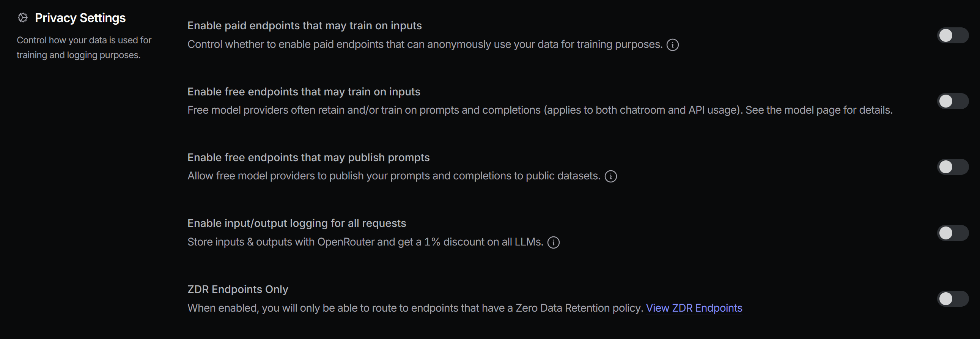Click the 'ZDR Endpoints Only' title text
980x339 pixels.
pyautogui.click(x=238, y=290)
